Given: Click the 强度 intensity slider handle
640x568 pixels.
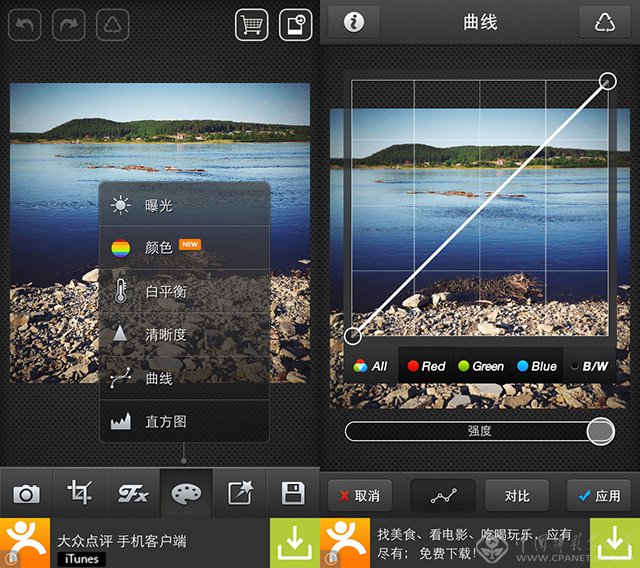Looking at the screenshot, I should [599, 431].
